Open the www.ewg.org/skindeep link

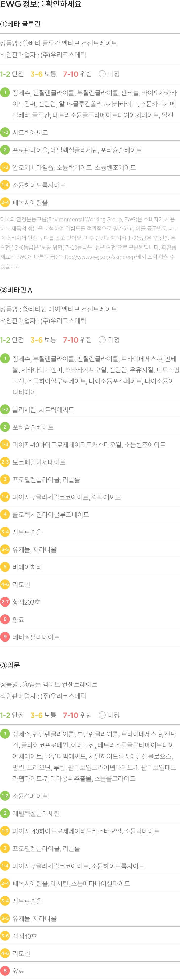98,257
